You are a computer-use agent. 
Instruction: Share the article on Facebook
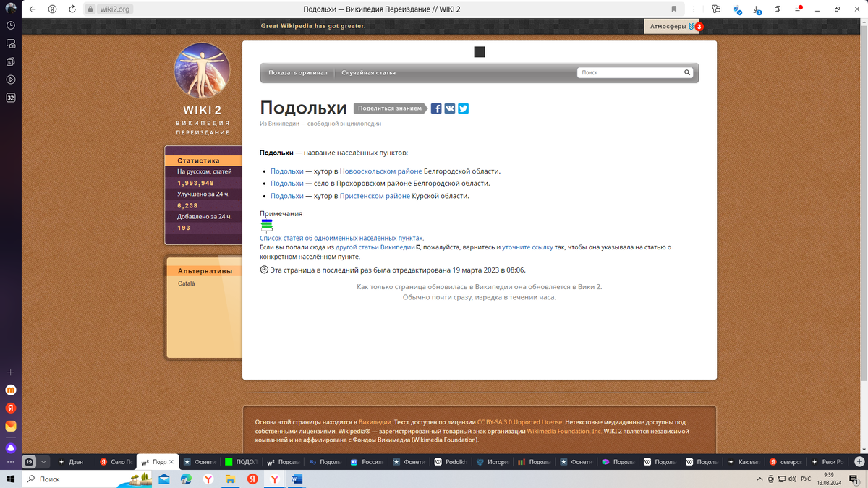[x=436, y=108]
